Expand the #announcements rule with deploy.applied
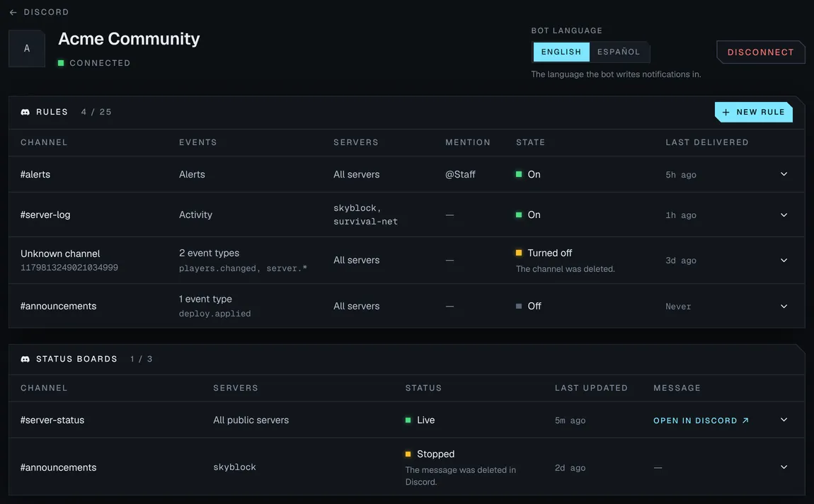 pyautogui.click(x=784, y=307)
